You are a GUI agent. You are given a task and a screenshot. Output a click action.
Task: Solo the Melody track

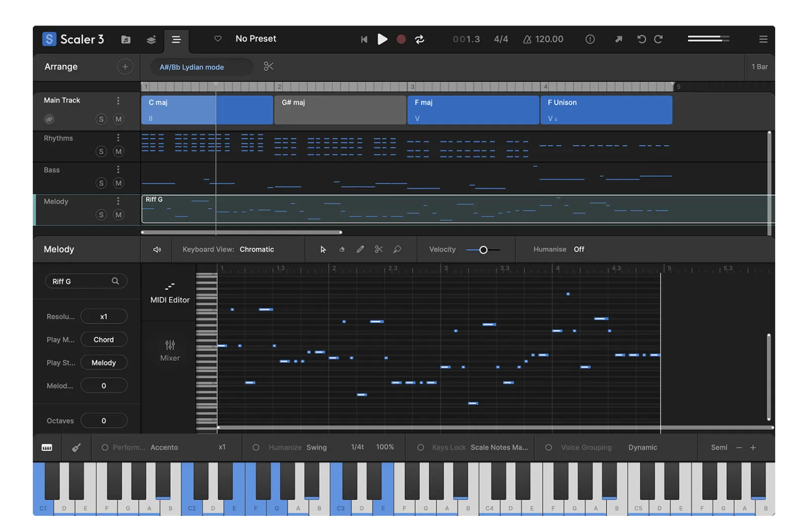coord(101,215)
